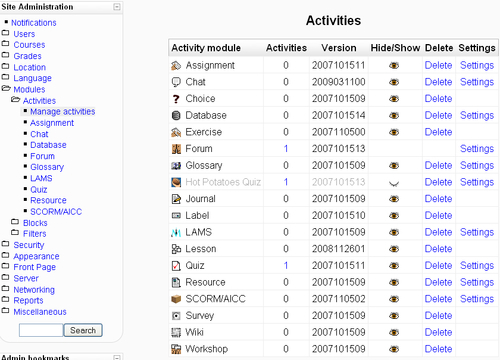Hide the Quiz module with eye icon
Viewport: 500px width, 360px height.
pyautogui.click(x=394, y=266)
